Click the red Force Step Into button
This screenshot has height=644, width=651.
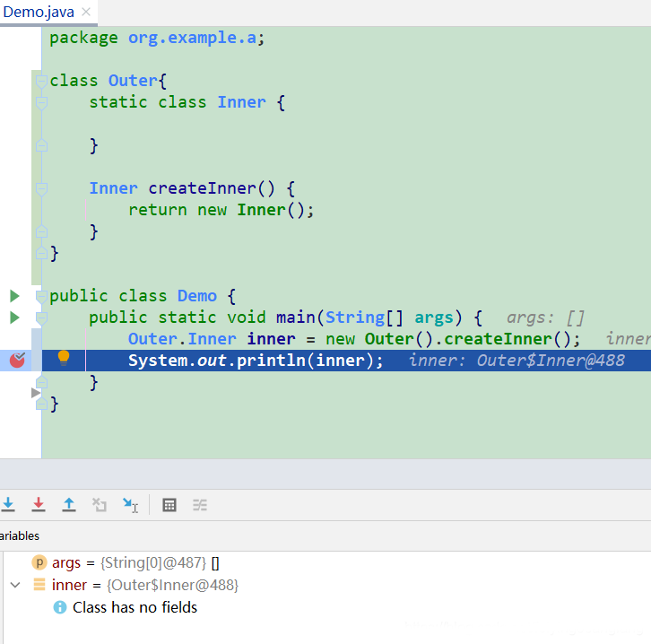pos(39,504)
